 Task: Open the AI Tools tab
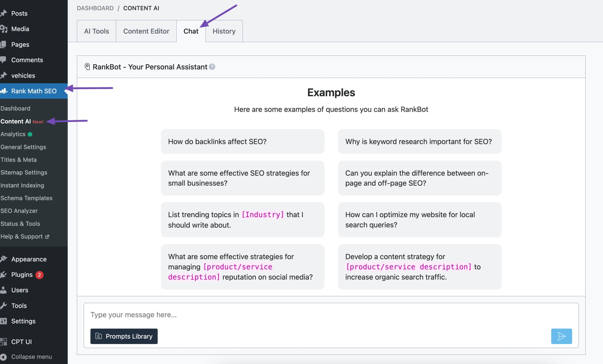96,31
